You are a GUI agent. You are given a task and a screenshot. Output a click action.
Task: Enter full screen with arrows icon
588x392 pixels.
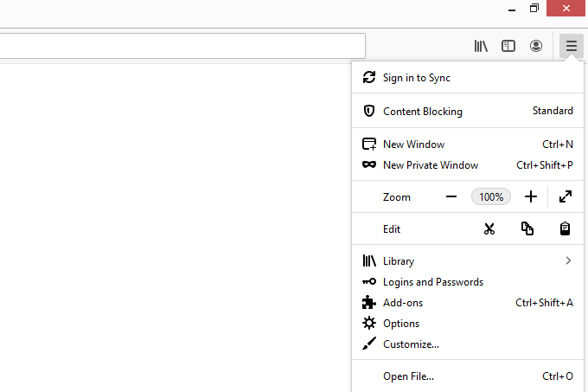pyautogui.click(x=566, y=196)
